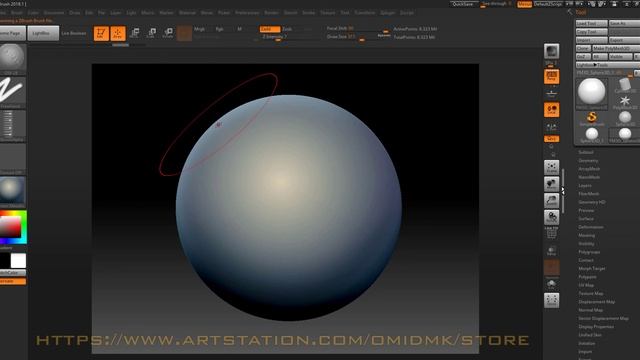Toggle the L.Sym icon
This screenshot has height=360, width=640.
pyautogui.click(x=551, y=127)
